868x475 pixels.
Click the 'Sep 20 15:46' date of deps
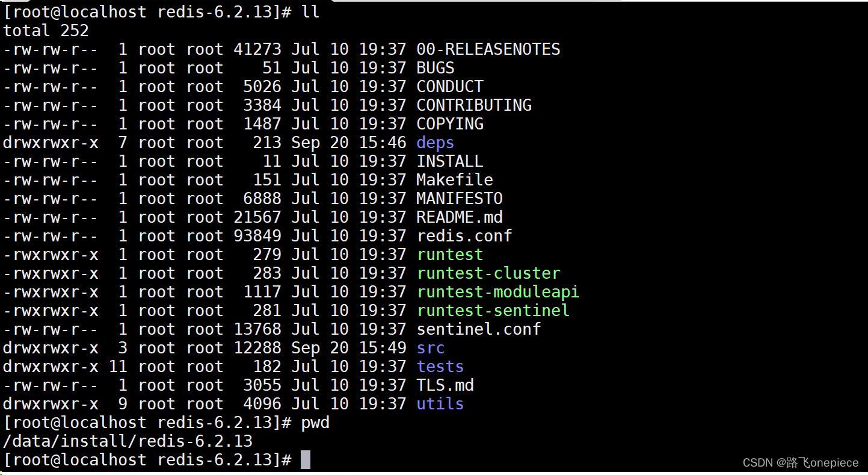349,143
